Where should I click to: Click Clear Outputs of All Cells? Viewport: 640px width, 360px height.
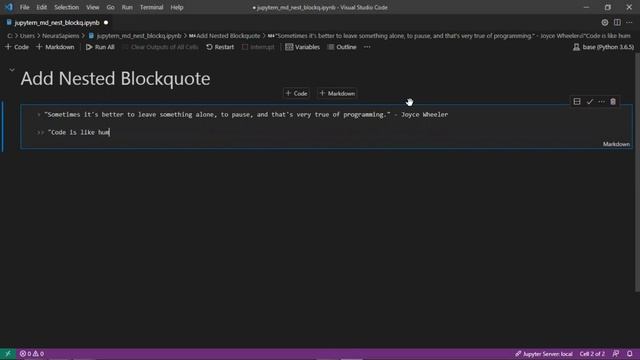pos(160,47)
